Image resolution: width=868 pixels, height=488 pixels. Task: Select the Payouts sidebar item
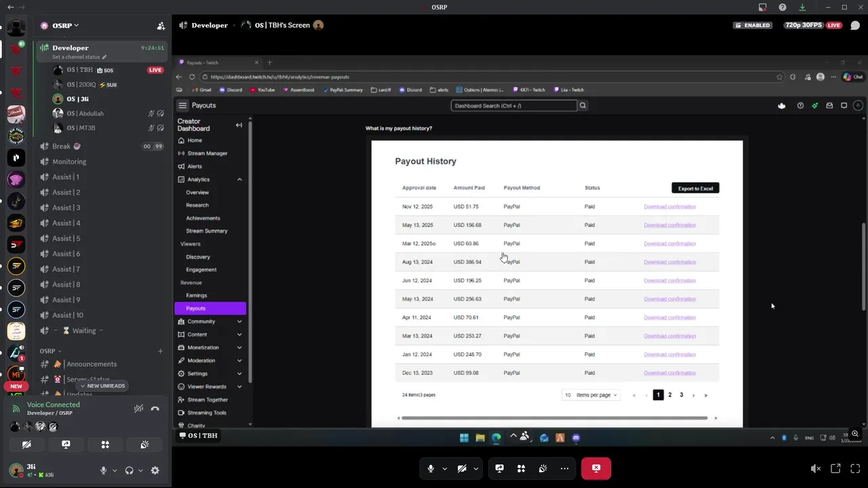tap(210, 308)
